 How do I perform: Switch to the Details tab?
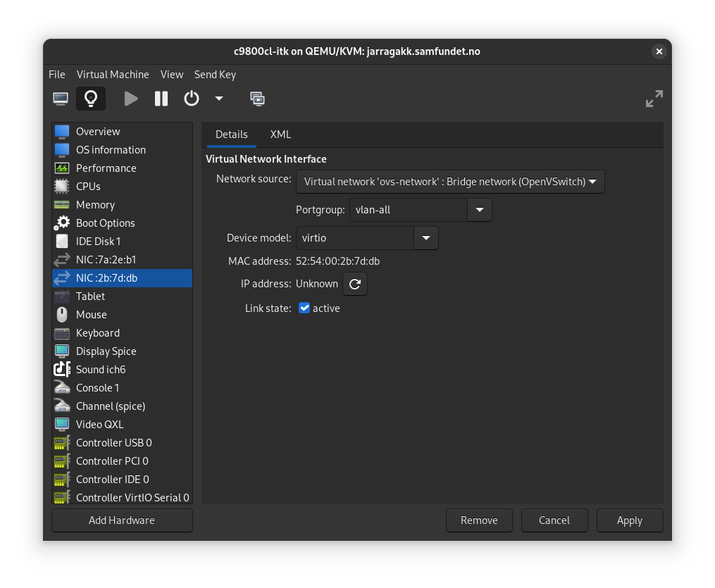(232, 135)
